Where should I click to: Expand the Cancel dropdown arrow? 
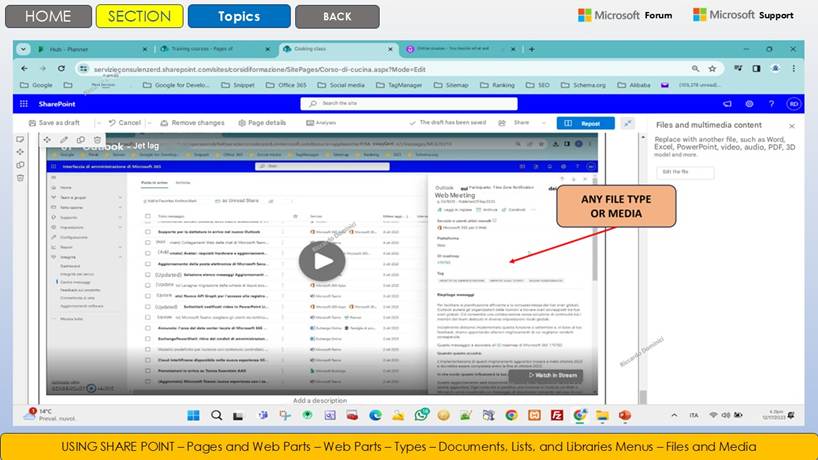[149, 123]
